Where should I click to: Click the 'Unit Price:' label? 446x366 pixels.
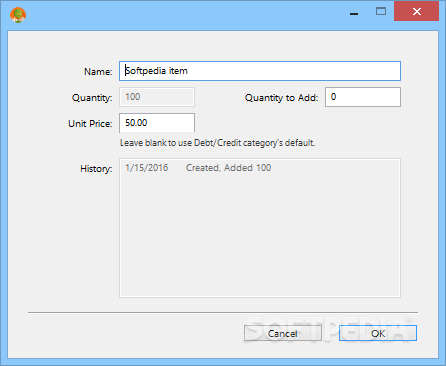tap(90, 124)
